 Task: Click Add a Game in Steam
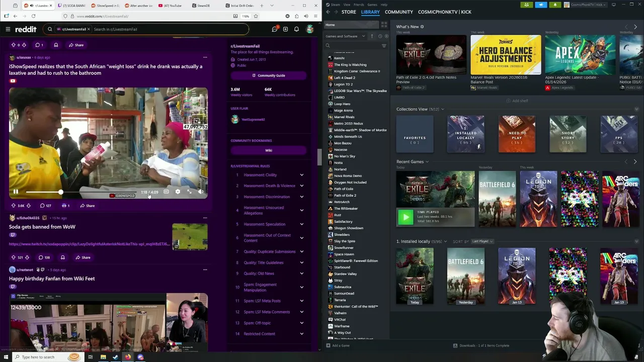(x=338, y=345)
